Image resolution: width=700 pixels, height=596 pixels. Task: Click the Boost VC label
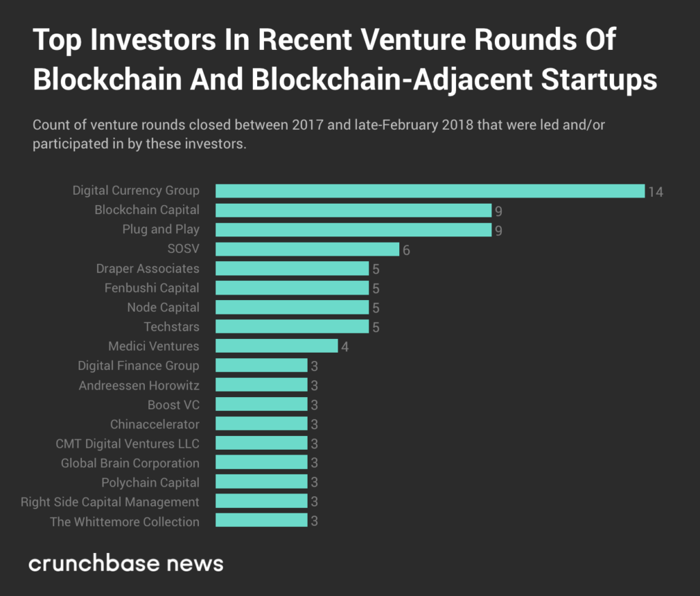(174, 405)
